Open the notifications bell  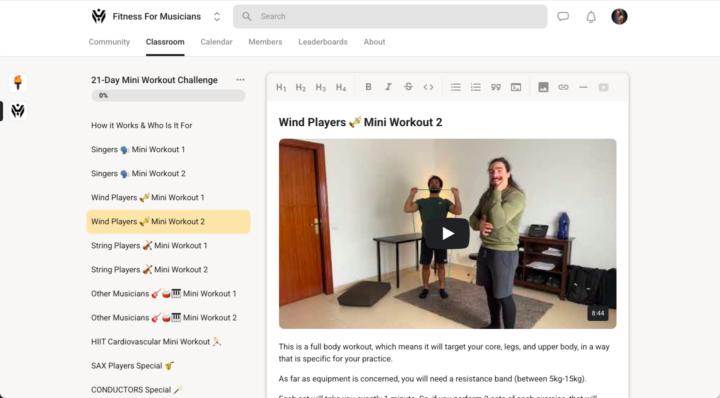[x=591, y=17]
